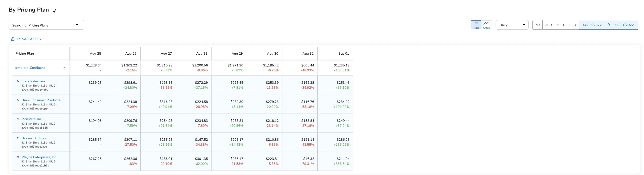This screenshot has width=644, height=175.
Task: Open the template_Confluent pricing plan link
Action: point(30,68)
